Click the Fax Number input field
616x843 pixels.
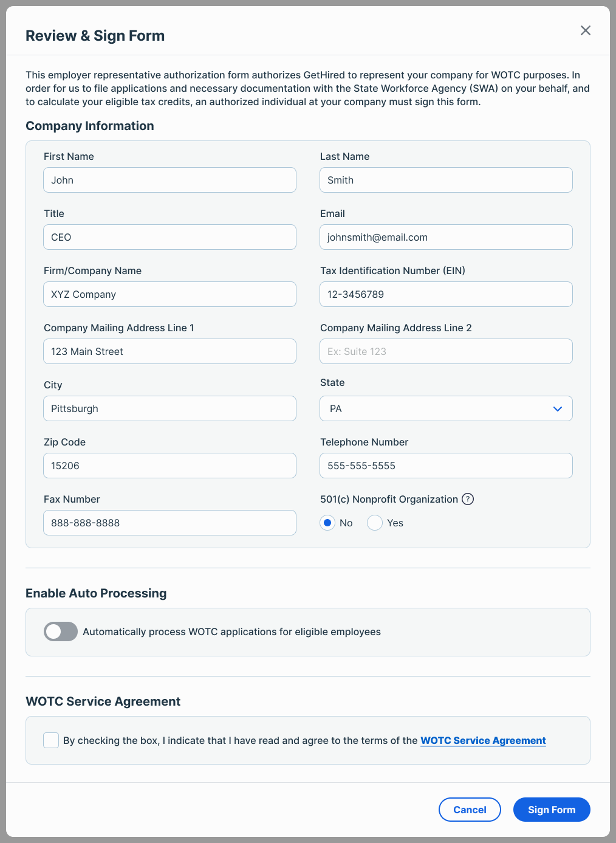(x=169, y=523)
